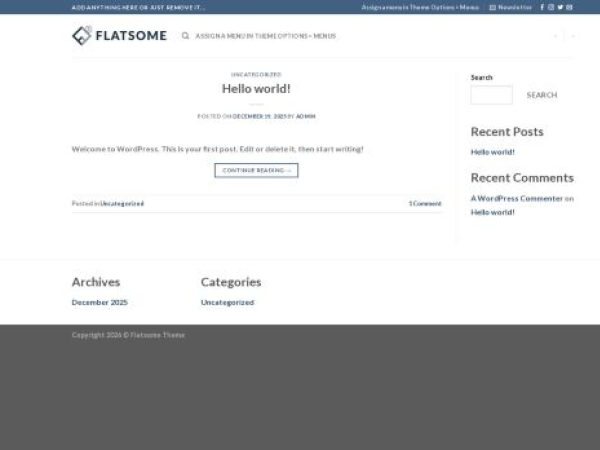
Task: Open the 'Hello world!' post title
Action: 256,89
